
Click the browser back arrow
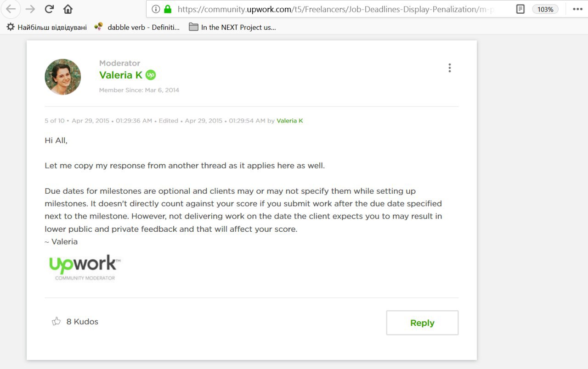tap(11, 9)
